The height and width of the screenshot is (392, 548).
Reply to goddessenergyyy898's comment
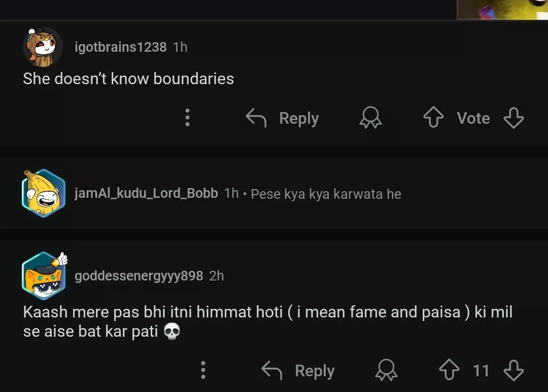pyautogui.click(x=298, y=371)
